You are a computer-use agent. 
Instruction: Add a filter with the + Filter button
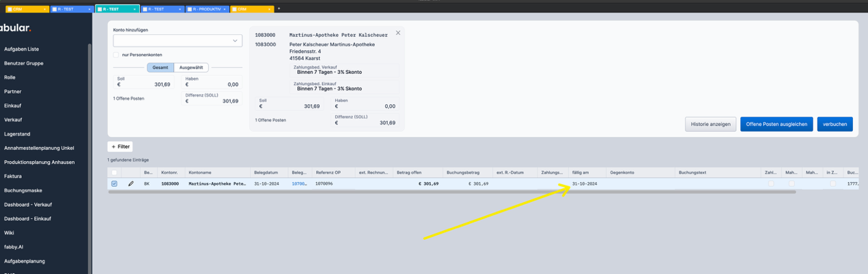click(x=120, y=147)
